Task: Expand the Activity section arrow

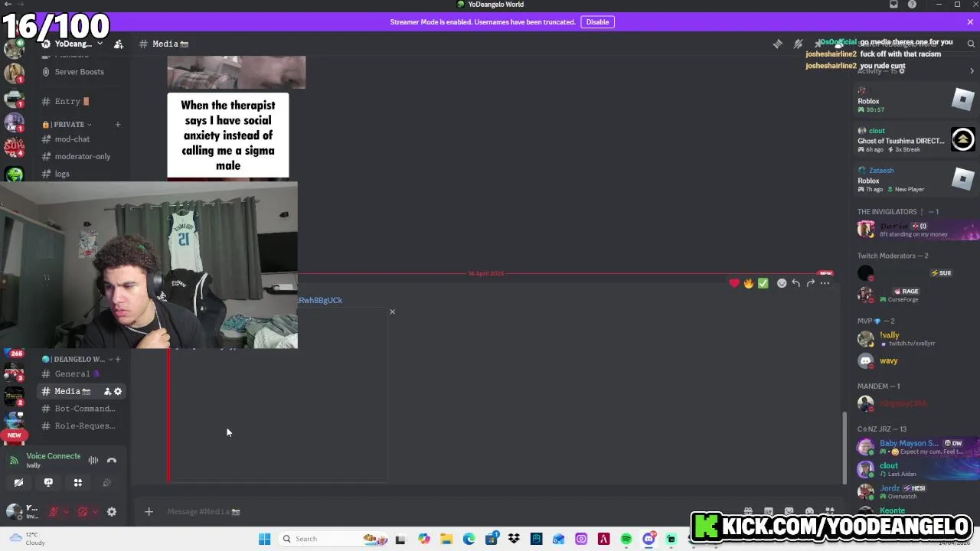Action: click(972, 71)
